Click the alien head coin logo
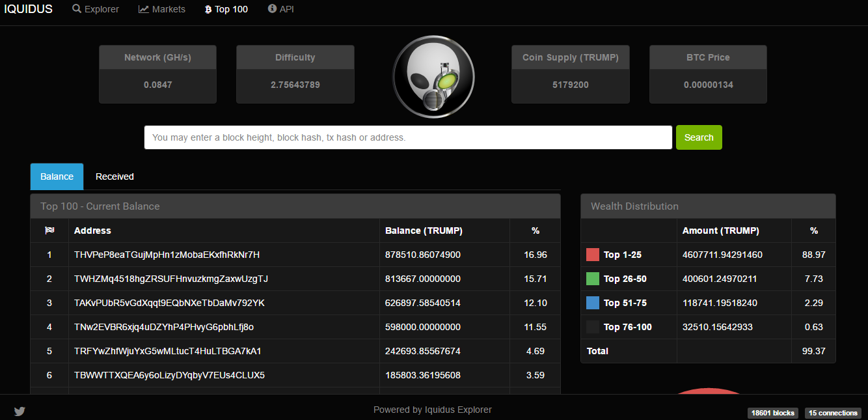Screen dimensions: 868x420 (x=433, y=77)
